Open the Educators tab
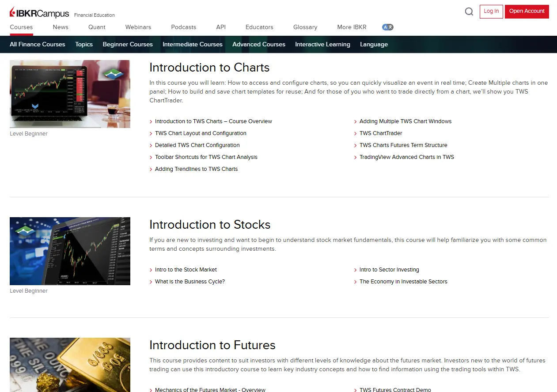This screenshot has width=557, height=392. click(259, 27)
